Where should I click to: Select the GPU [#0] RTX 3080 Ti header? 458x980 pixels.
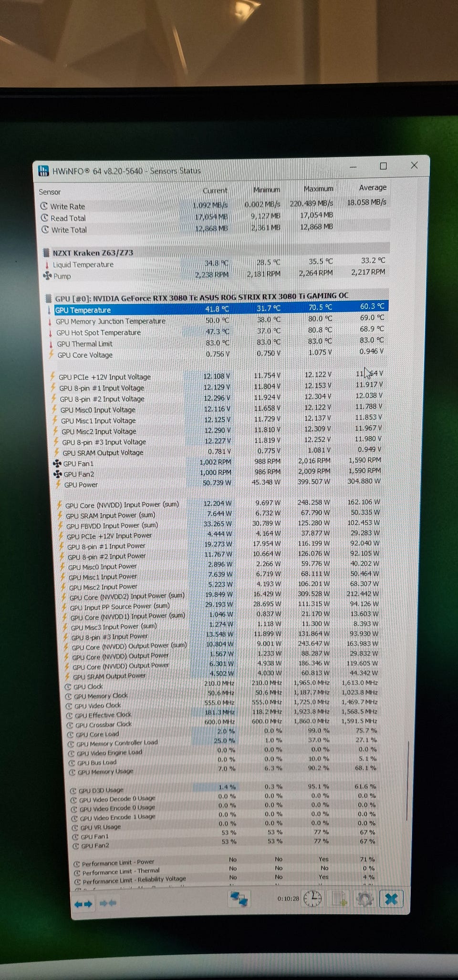pyautogui.click(x=217, y=296)
